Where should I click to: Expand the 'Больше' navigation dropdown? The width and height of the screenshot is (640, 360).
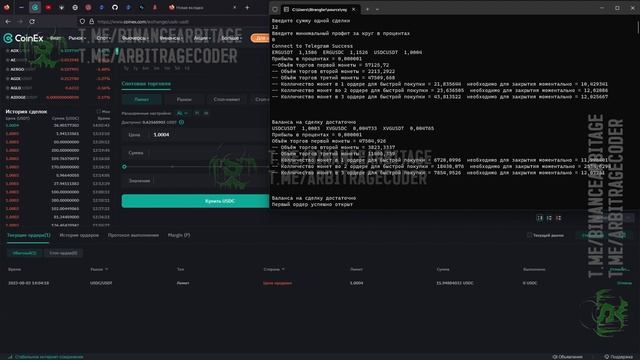231,38
